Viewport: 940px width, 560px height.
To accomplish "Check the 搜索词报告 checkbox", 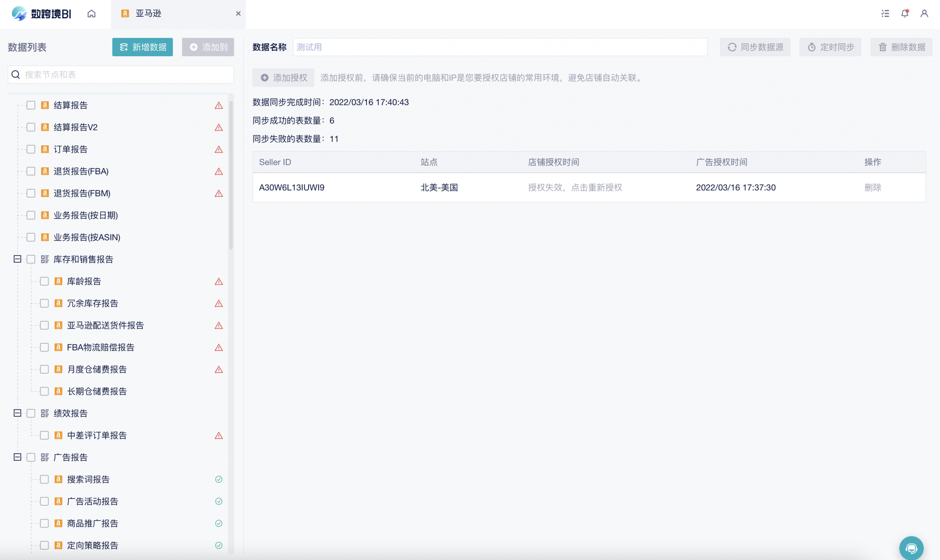I will pyautogui.click(x=44, y=479).
